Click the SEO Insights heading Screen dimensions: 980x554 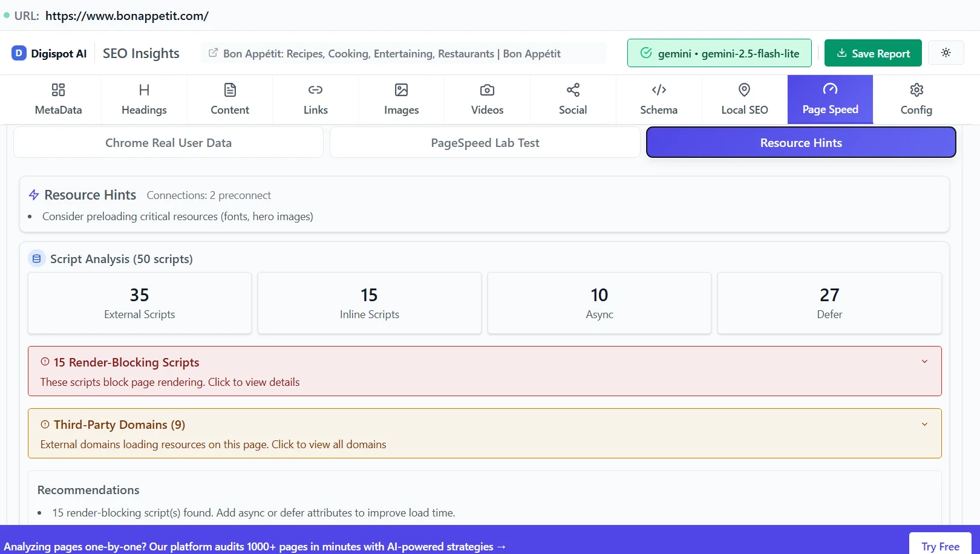tap(141, 53)
